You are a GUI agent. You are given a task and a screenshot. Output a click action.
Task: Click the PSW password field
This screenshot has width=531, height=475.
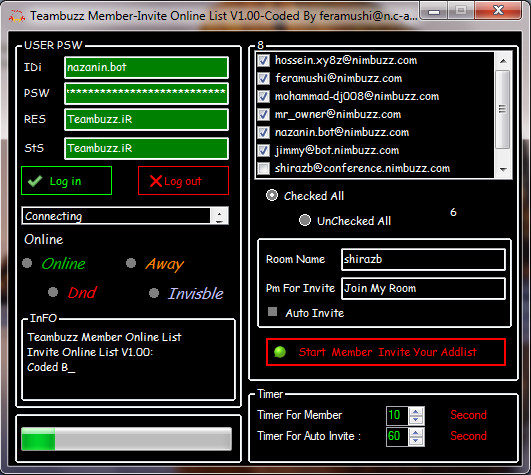146,93
